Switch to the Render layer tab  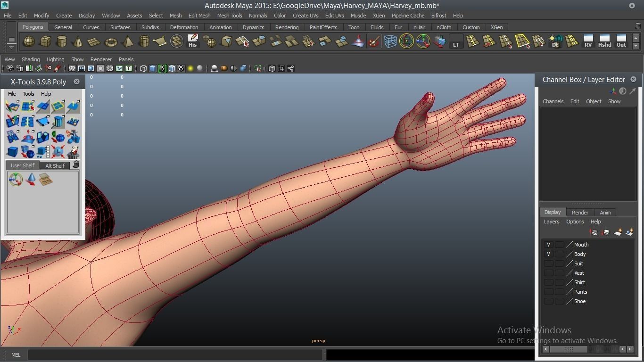[x=580, y=213]
